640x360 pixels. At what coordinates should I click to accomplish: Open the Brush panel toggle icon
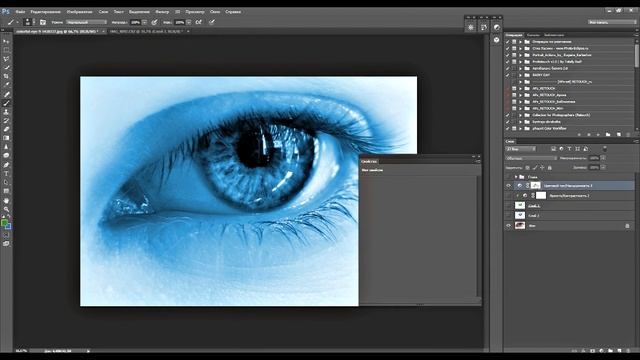click(43, 22)
